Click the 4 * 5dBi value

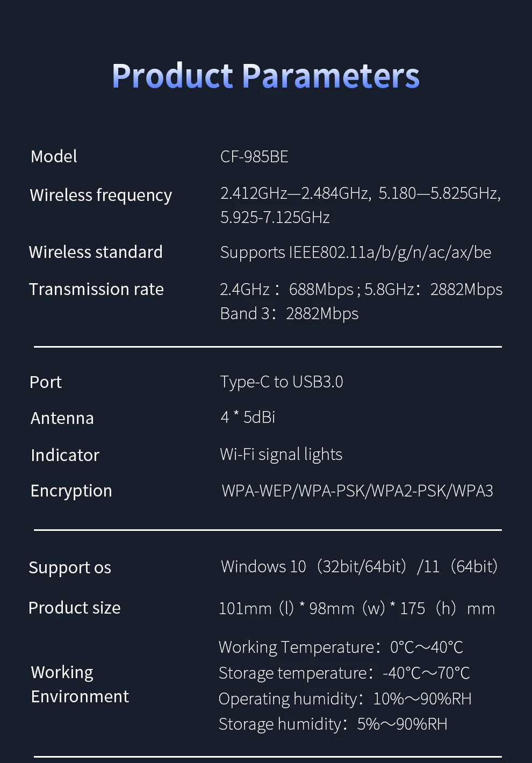tap(248, 417)
